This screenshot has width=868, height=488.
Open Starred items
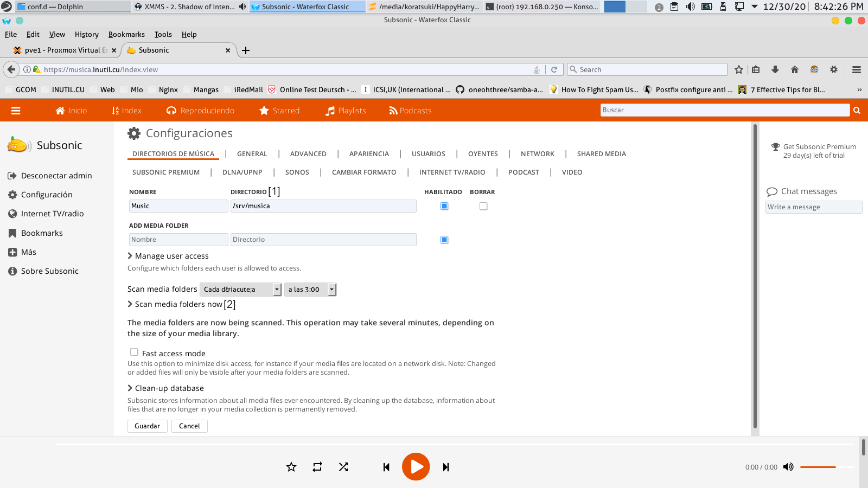279,111
